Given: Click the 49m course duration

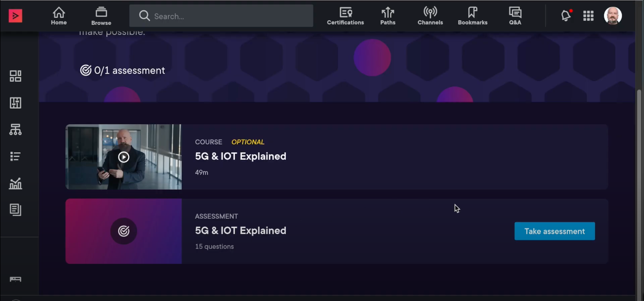Looking at the screenshot, I should (x=201, y=172).
